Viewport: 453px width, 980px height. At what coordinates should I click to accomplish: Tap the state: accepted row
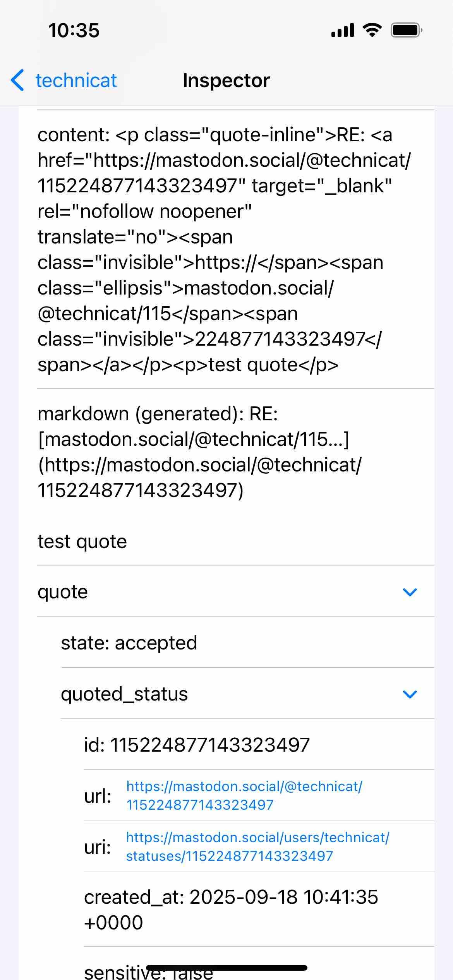click(x=247, y=642)
